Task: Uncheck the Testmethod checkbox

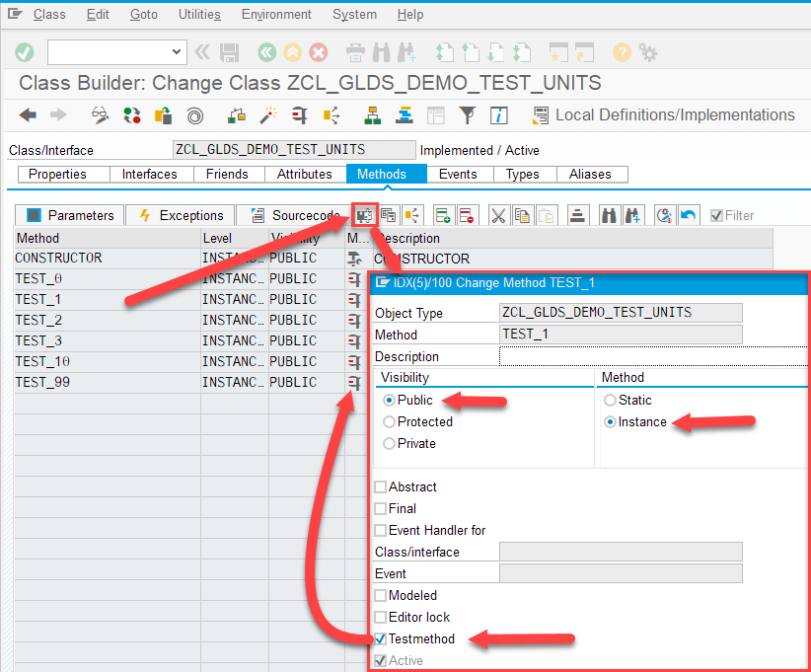Action: [380, 638]
